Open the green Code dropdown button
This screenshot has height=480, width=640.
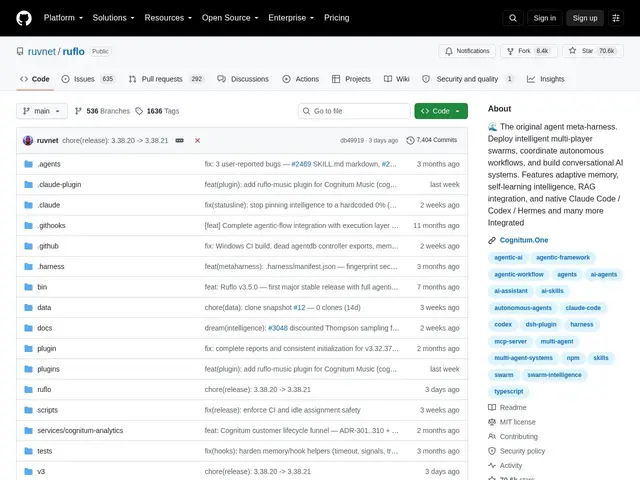click(x=441, y=111)
